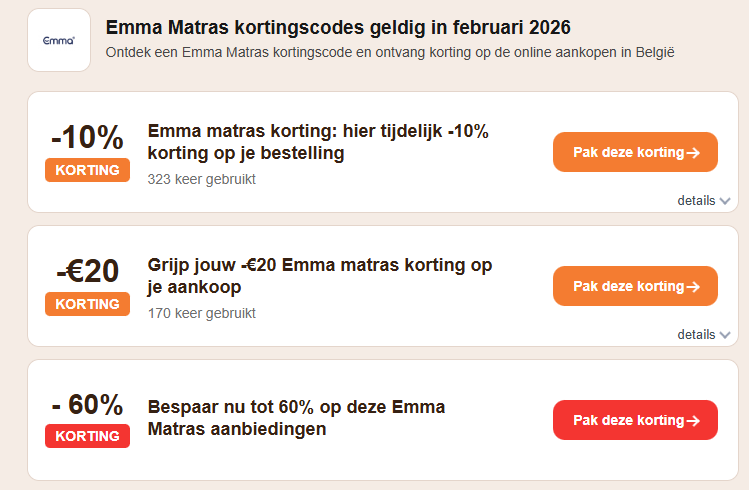The height and width of the screenshot is (490, 749).
Task: Click the chevron beside the -10% offer details
Action: (x=725, y=201)
